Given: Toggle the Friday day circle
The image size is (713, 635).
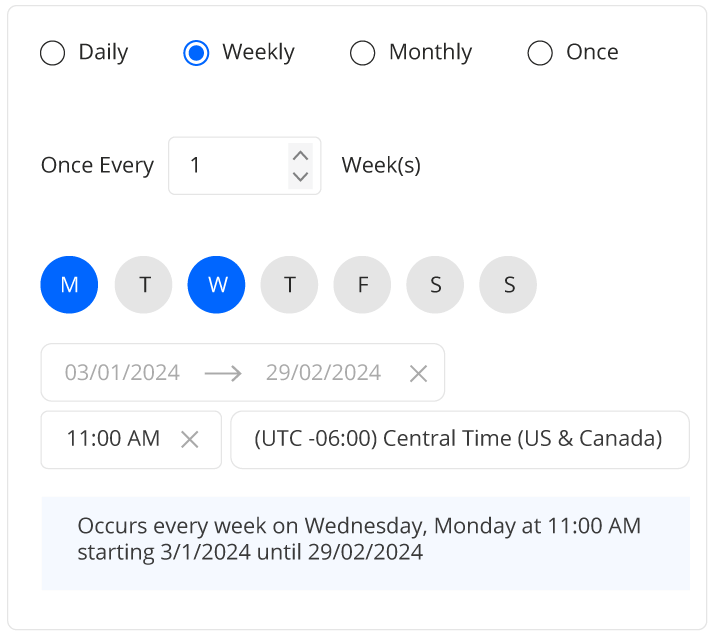Looking at the screenshot, I should (x=362, y=284).
